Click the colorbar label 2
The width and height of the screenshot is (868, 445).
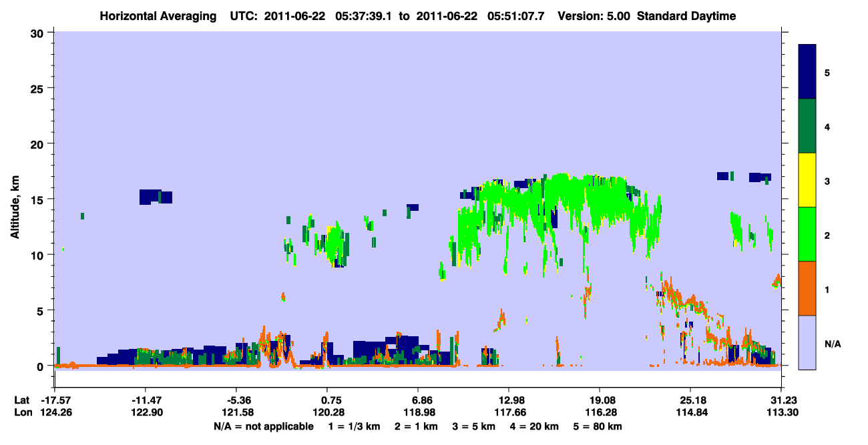(x=827, y=234)
